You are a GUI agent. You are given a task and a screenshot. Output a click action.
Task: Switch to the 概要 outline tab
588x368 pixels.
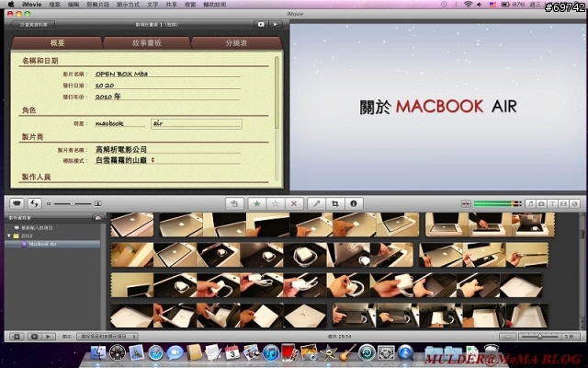pyautogui.click(x=57, y=43)
